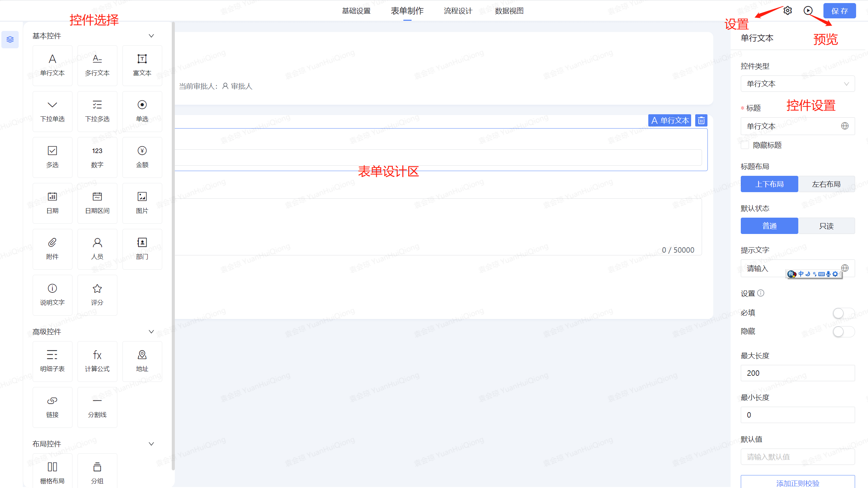Image resolution: width=868 pixels, height=488 pixels.
Task: Delete the selected 单行文本 field via trash icon
Action: 701,120
